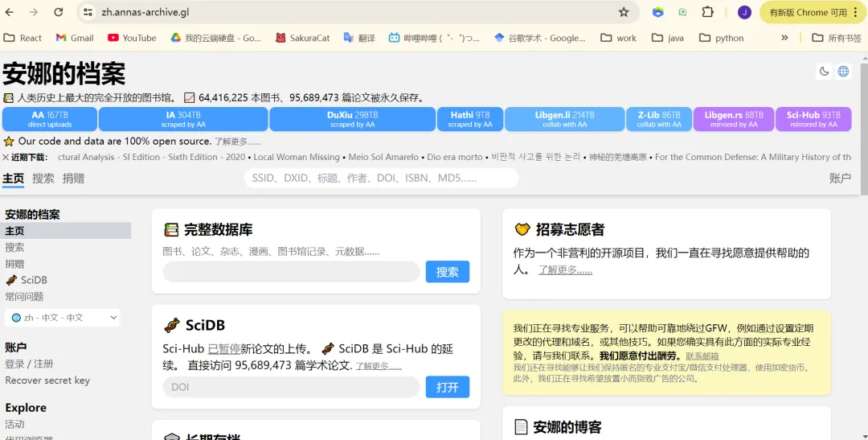Open 常问问题 in the sidebar

(x=24, y=297)
